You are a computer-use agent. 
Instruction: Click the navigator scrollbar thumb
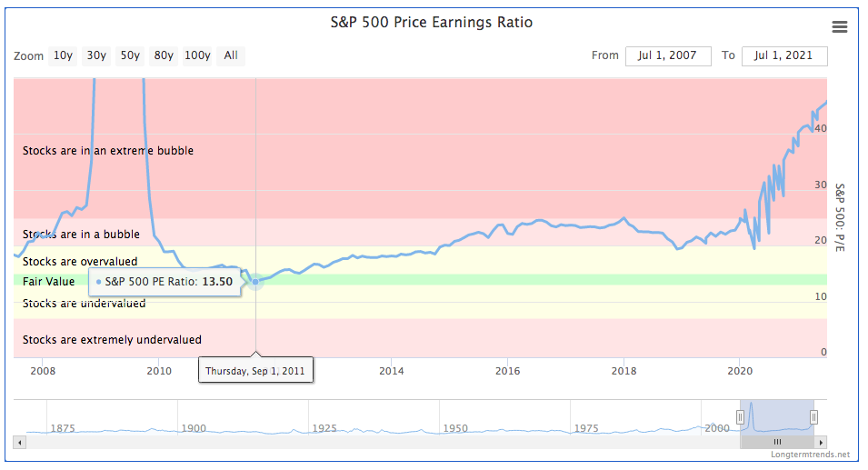coord(777,441)
